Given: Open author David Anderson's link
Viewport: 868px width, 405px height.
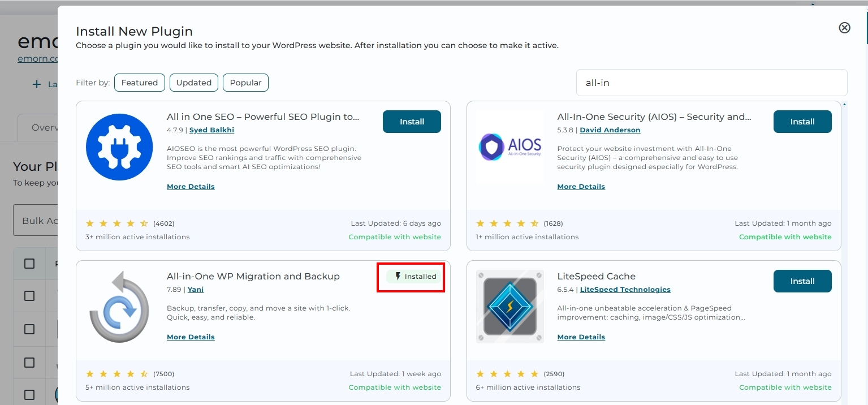Looking at the screenshot, I should [610, 130].
